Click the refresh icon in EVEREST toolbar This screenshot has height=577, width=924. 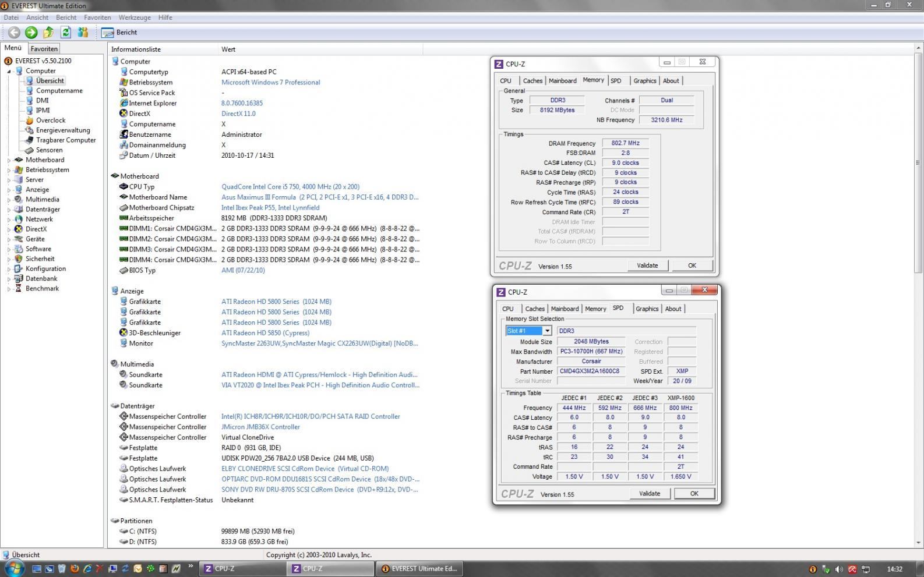click(66, 33)
